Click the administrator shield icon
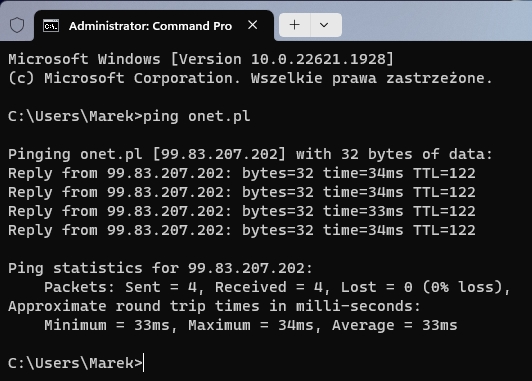 pos(17,25)
